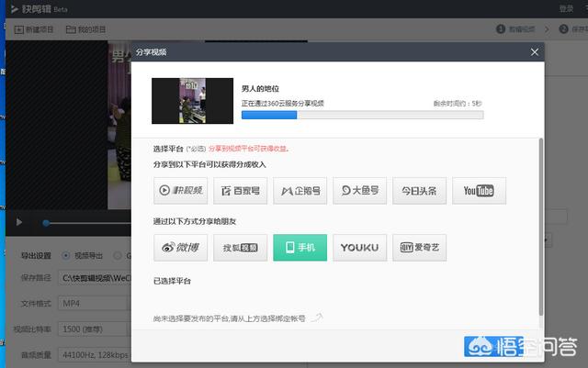588x368 pixels.
Task: Select the 爱奇艺 iQIYI button
Action: click(x=419, y=248)
